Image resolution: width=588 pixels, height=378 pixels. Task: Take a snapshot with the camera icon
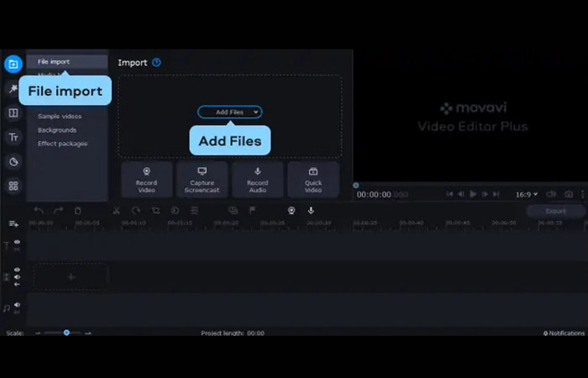coord(569,194)
